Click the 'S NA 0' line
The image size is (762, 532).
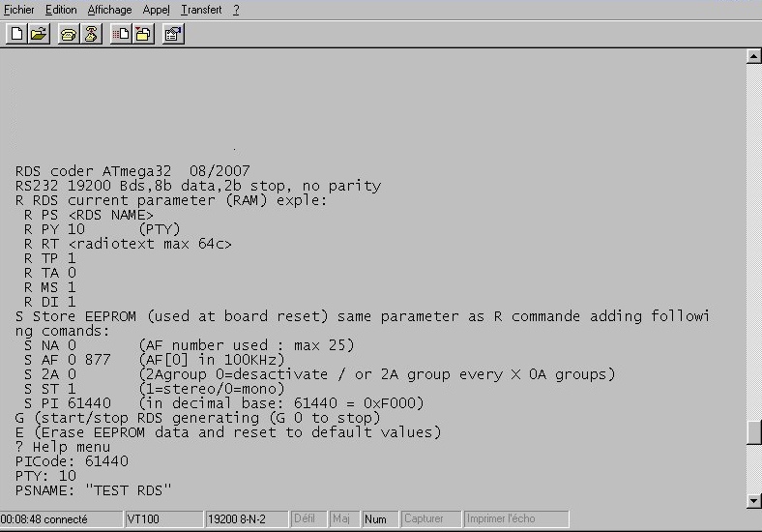point(190,345)
